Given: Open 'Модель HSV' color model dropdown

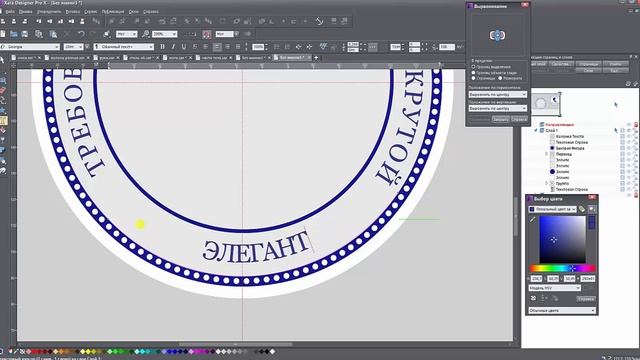Looking at the screenshot, I should click(x=554, y=288).
